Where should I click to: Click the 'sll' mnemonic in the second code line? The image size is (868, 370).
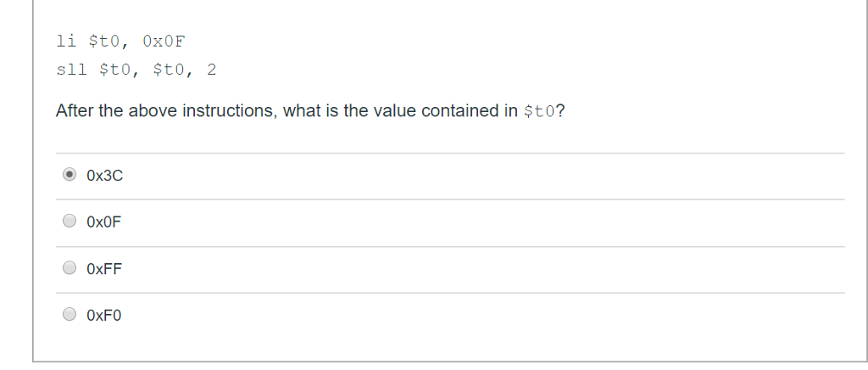coord(72,70)
